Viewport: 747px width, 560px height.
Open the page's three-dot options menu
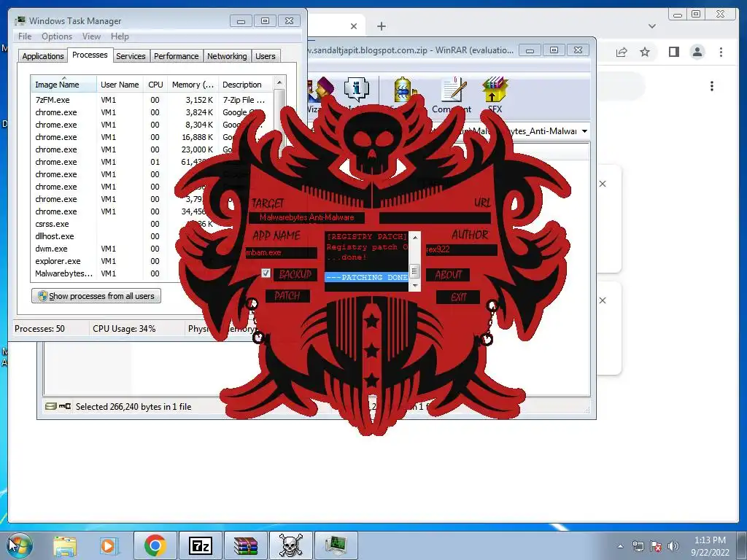[712, 86]
